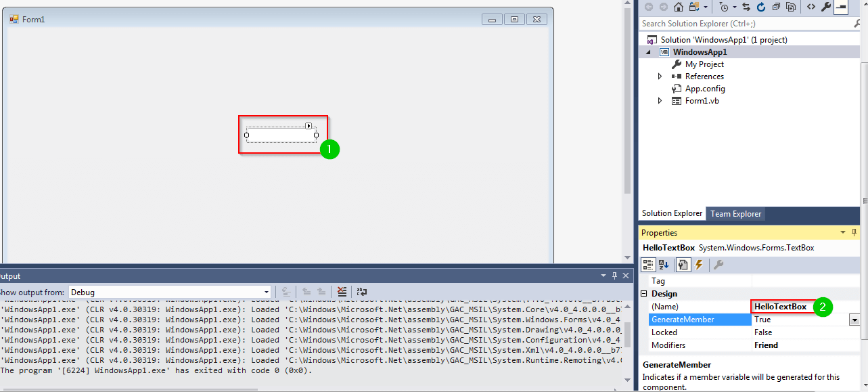Switch to the Solution Explorer tab

point(672,213)
